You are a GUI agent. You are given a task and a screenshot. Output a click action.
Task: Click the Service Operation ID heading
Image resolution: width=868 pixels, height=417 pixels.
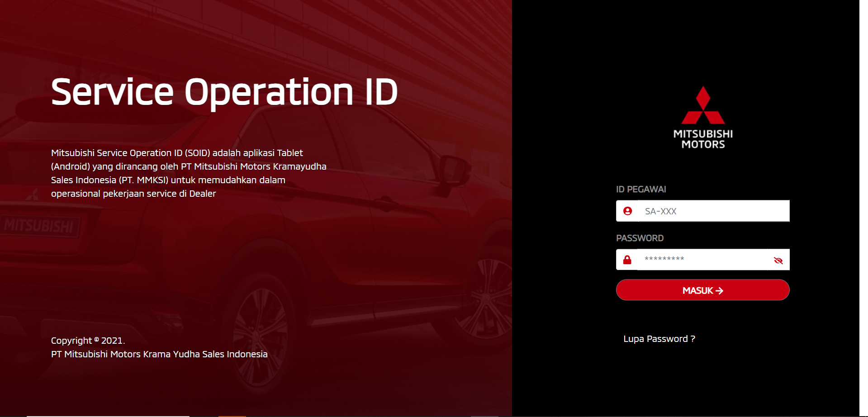[224, 93]
